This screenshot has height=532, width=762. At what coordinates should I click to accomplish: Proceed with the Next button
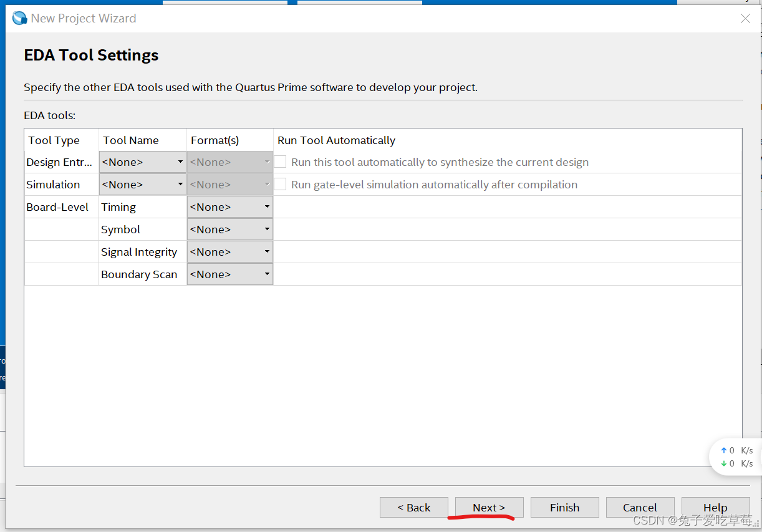490,507
